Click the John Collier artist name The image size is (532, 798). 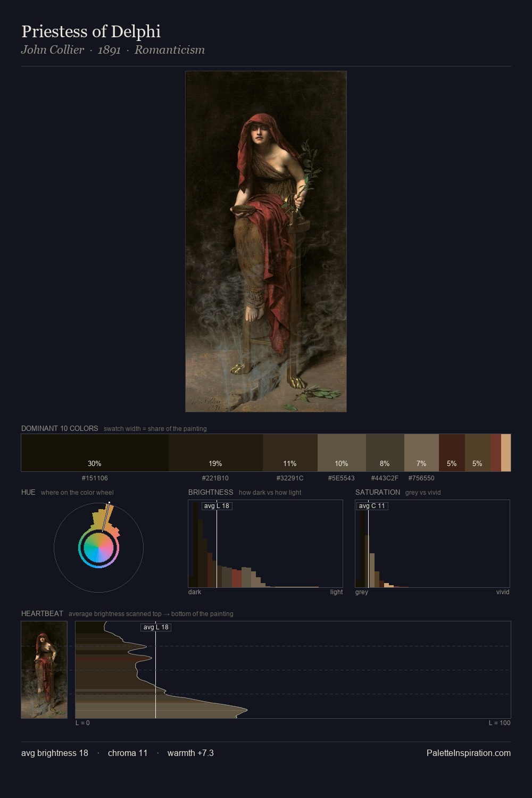click(53, 50)
